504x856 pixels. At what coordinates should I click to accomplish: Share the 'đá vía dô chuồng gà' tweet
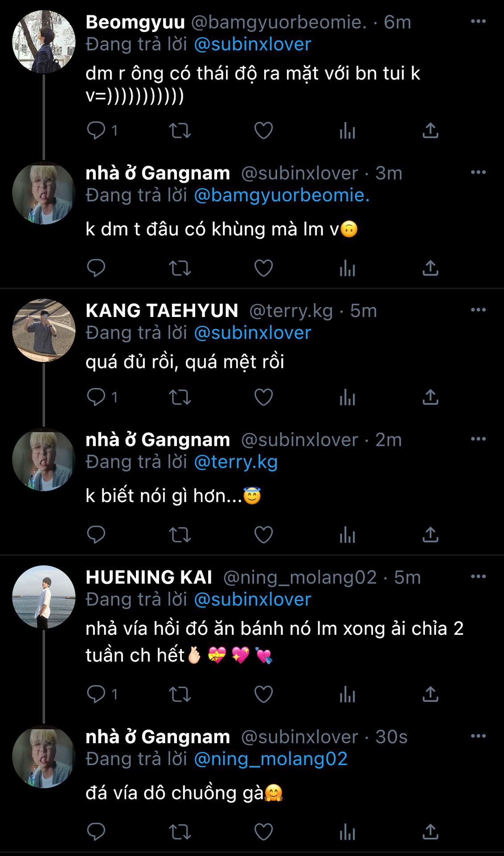[x=430, y=832]
